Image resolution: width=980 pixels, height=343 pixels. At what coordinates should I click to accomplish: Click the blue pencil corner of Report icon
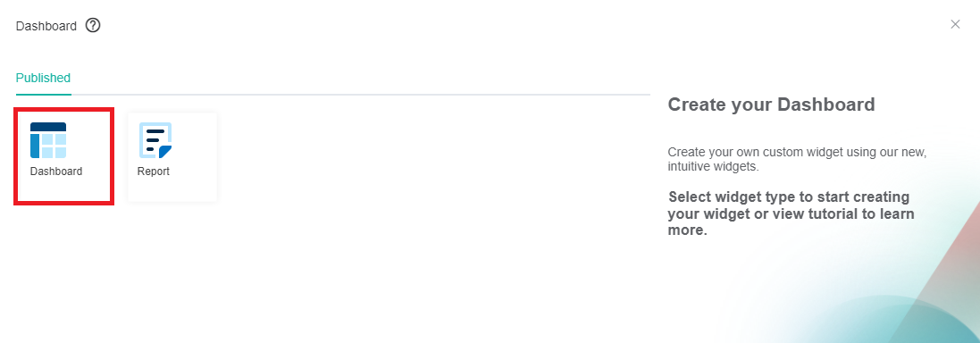pos(165,151)
